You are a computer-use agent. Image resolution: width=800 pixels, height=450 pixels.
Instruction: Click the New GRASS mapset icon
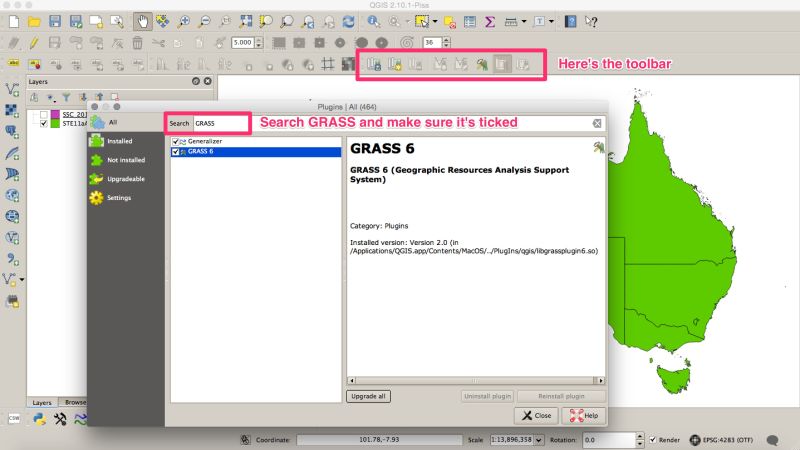click(394, 64)
